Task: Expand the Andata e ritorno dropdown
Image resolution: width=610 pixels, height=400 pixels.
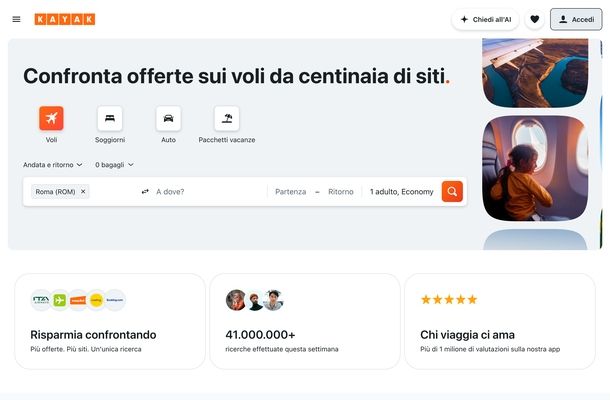Action: [x=53, y=164]
